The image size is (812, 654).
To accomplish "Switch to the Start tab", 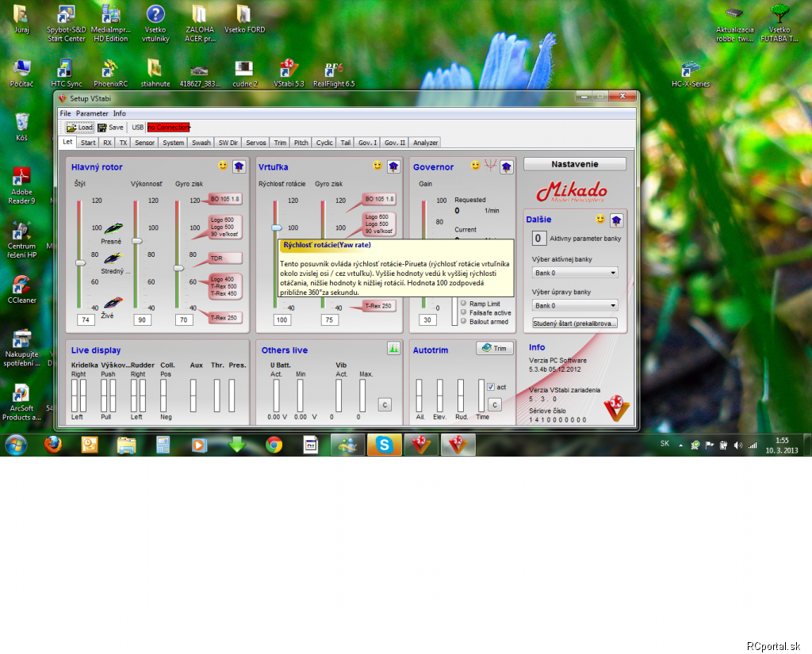I will 88,143.
